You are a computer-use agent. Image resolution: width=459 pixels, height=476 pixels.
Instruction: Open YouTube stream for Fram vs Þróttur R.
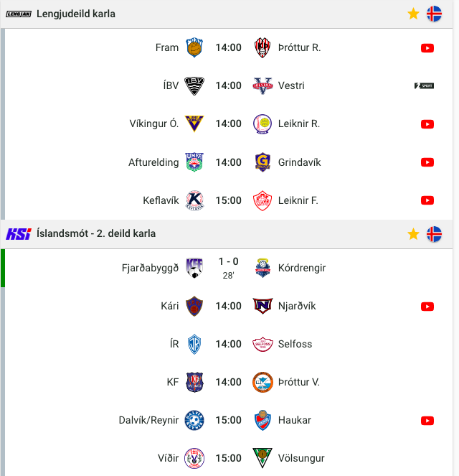pyautogui.click(x=427, y=48)
